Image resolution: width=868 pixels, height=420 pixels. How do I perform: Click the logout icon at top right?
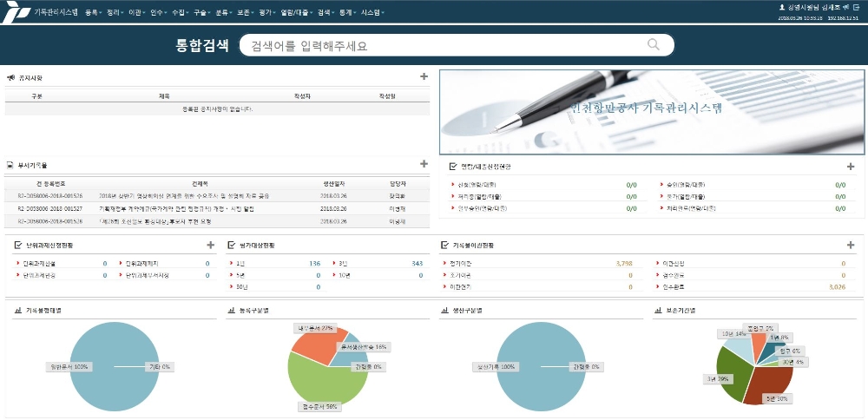(x=856, y=7)
